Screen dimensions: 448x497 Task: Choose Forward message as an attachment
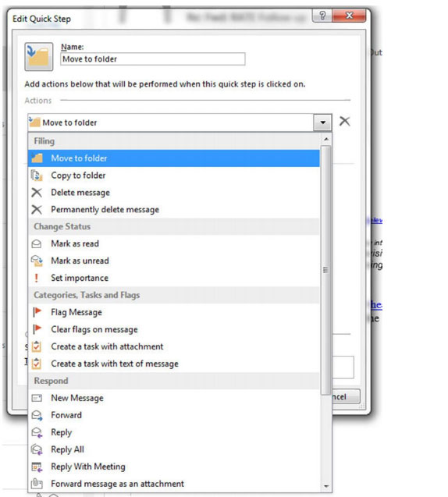(174, 484)
